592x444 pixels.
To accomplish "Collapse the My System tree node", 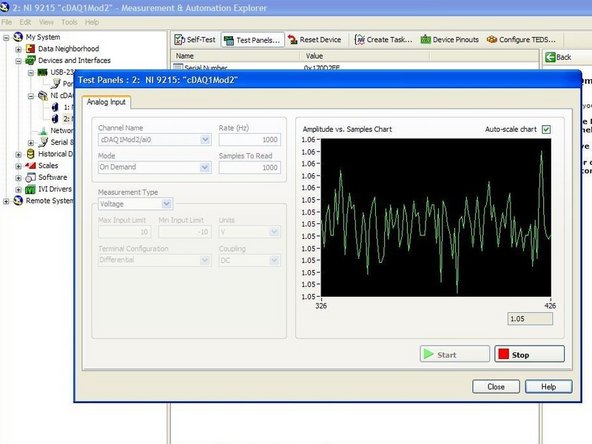I will click(x=6, y=37).
